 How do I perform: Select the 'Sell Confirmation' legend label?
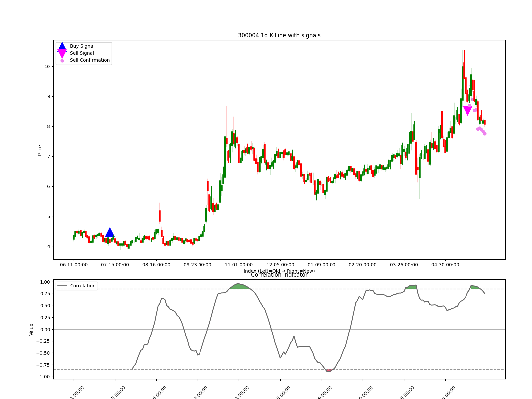[x=90, y=60]
